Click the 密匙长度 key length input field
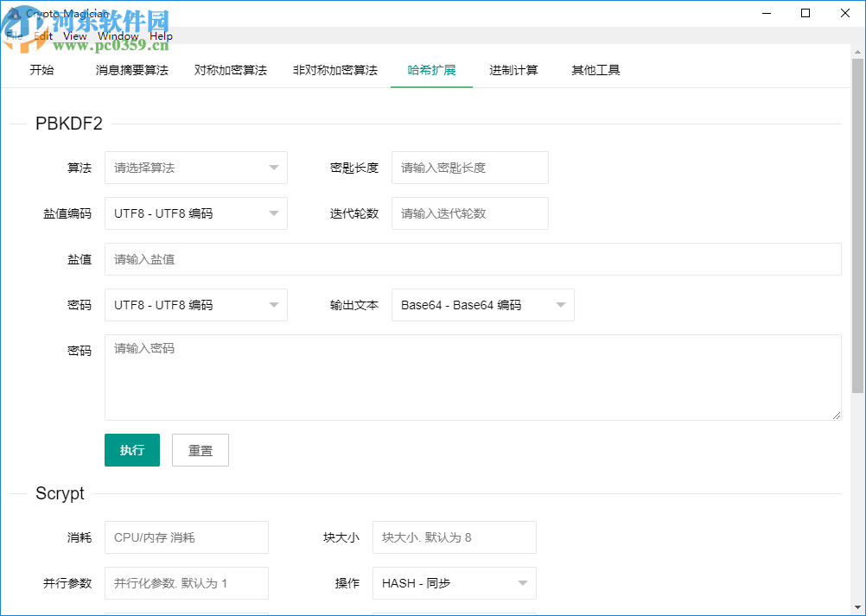Image resolution: width=866 pixels, height=616 pixels. click(x=469, y=168)
